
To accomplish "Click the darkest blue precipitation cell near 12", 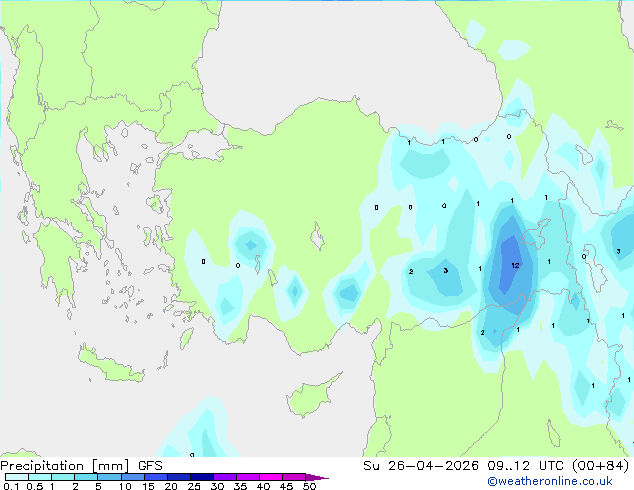I will (x=510, y=263).
